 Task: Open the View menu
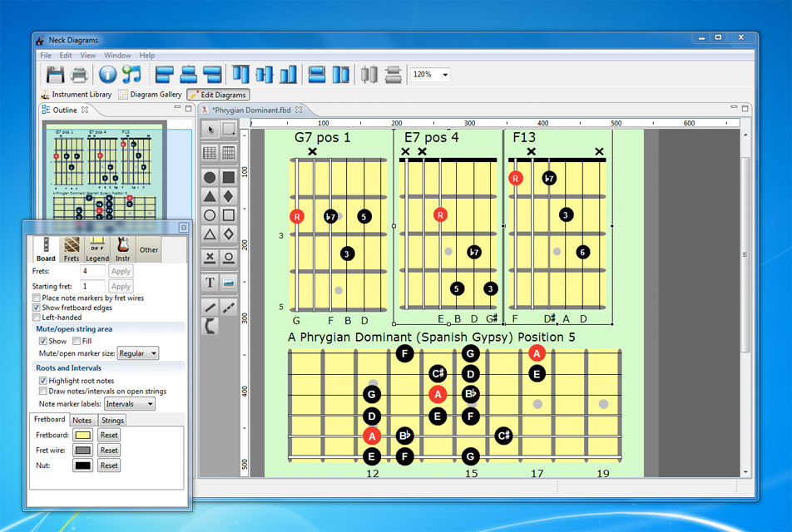(x=88, y=56)
